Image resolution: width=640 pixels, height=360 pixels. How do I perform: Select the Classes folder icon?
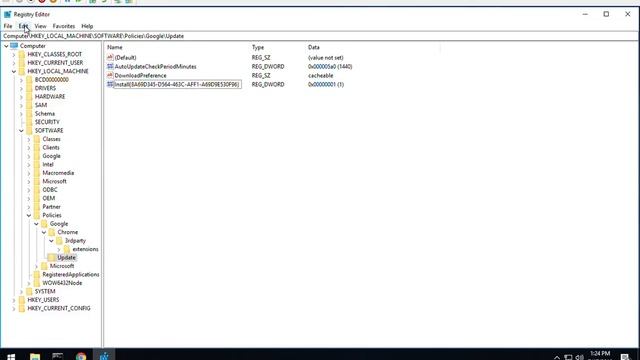coord(37,139)
